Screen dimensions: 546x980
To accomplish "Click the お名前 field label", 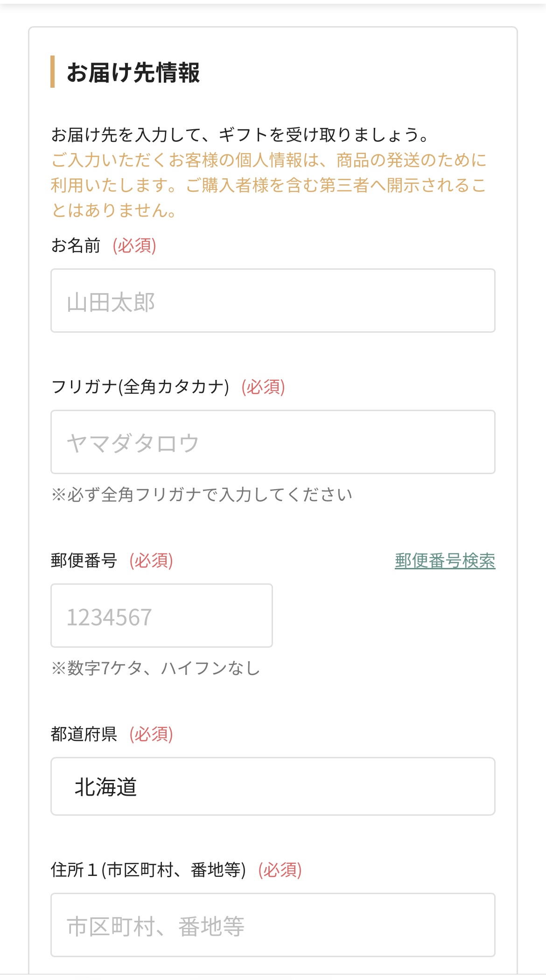I will [76, 245].
